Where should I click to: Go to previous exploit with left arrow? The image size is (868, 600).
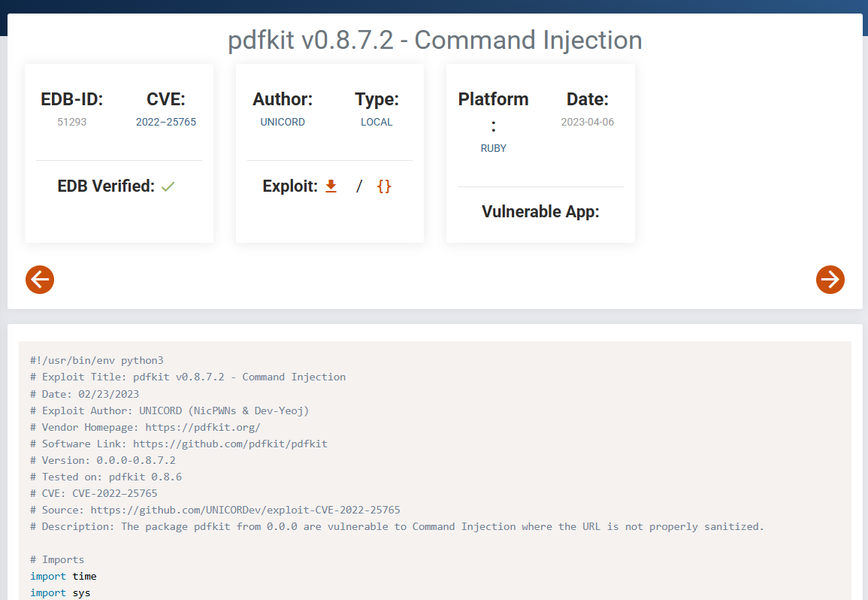click(40, 280)
